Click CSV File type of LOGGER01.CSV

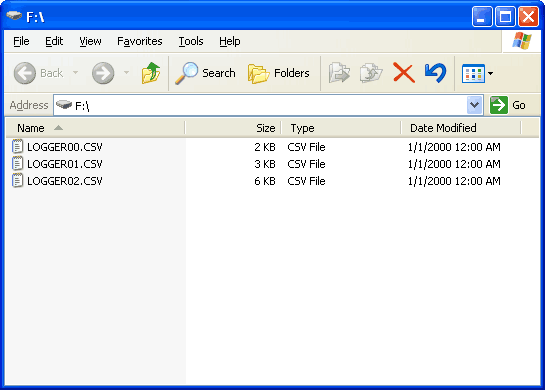click(x=306, y=164)
